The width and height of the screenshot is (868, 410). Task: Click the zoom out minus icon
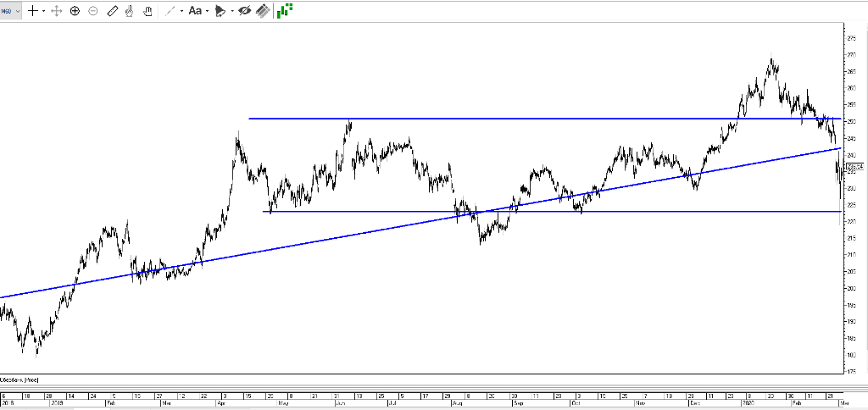pyautogui.click(x=93, y=11)
